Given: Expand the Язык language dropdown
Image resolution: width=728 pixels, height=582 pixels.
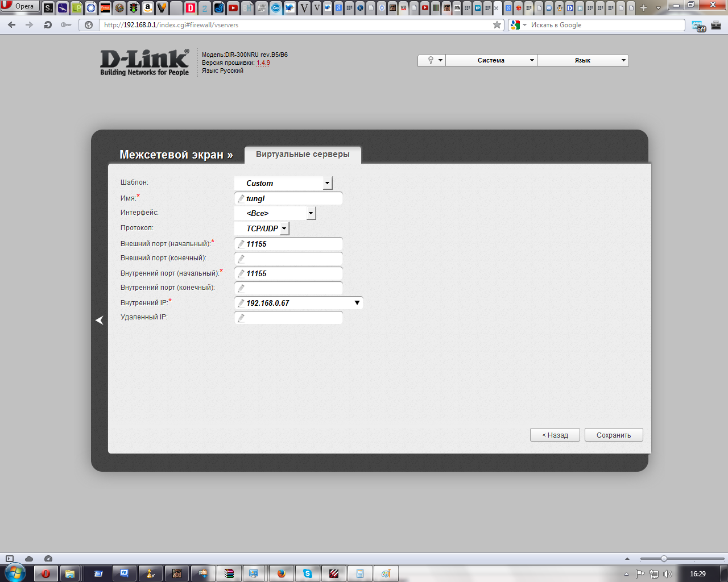Looking at the screenshot, I should click(582, 60).
